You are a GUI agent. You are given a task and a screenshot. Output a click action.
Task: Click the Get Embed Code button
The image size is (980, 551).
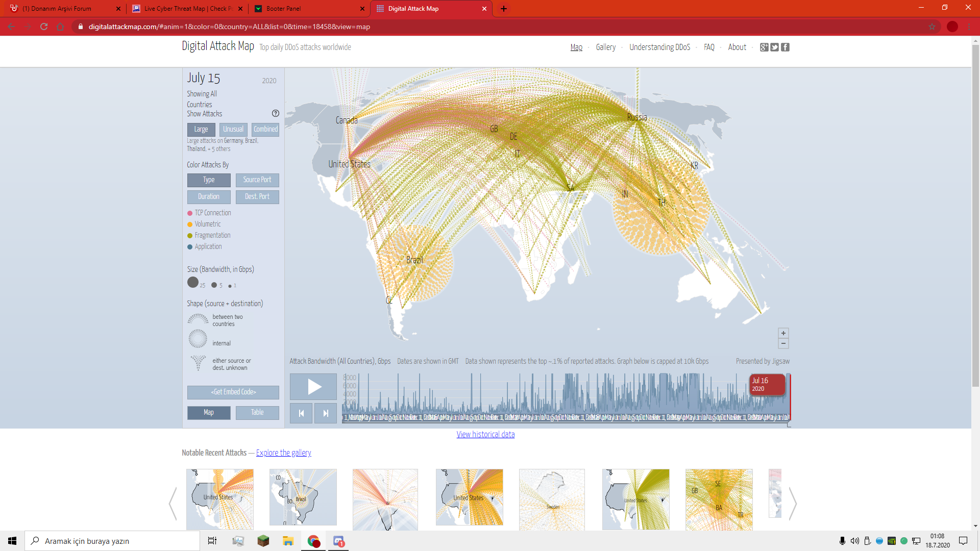233,392
